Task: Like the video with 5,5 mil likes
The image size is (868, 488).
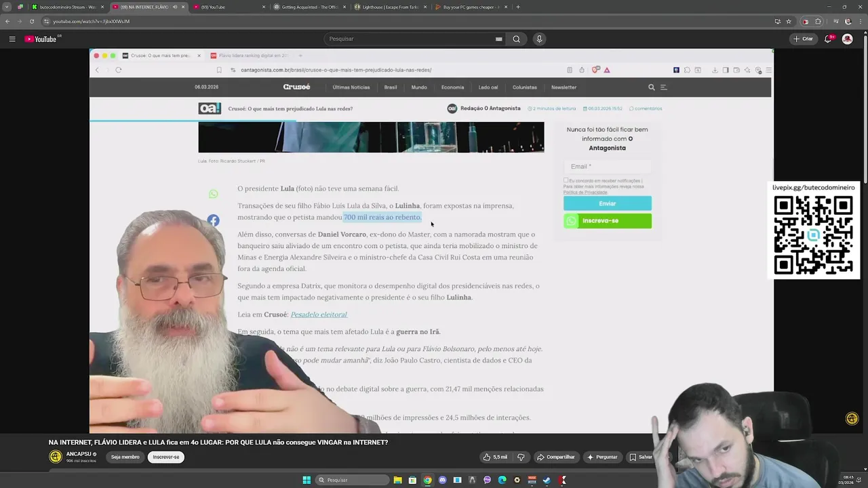Action: [x=495, y=457]
